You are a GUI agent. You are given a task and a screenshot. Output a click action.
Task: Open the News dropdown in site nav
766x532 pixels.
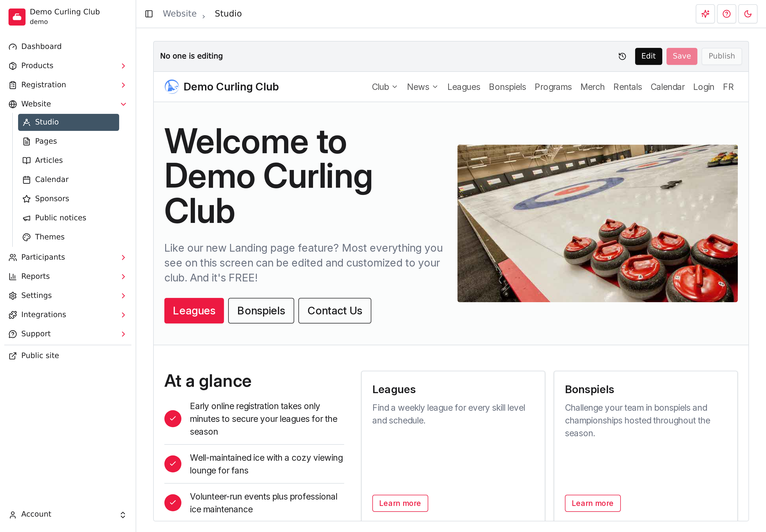(422, 87)
